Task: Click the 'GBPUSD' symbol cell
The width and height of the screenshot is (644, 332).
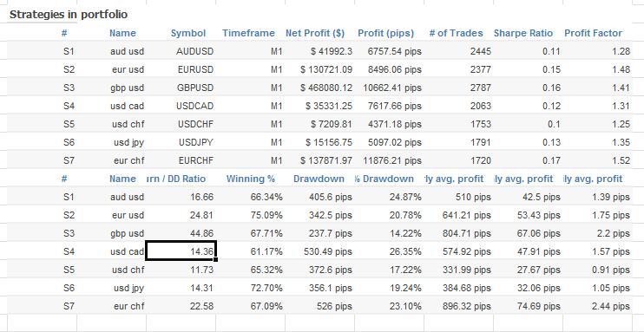Action: coord(195,88)
